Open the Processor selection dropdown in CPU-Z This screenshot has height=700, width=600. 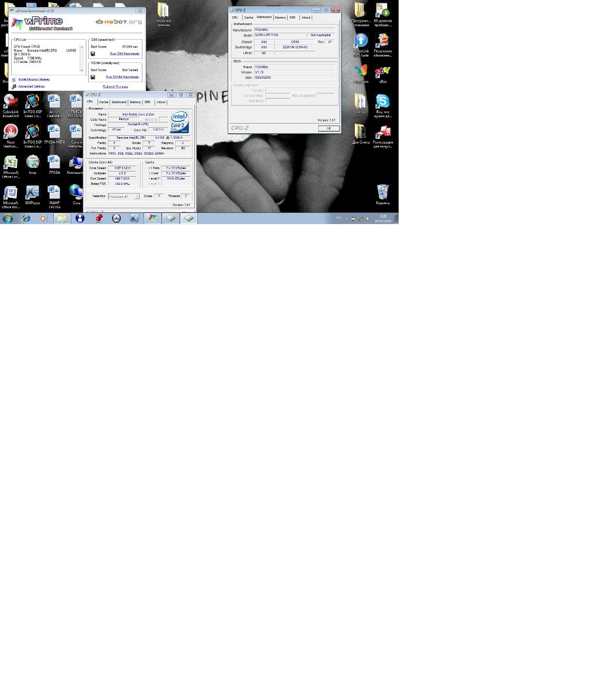point(124,197)
